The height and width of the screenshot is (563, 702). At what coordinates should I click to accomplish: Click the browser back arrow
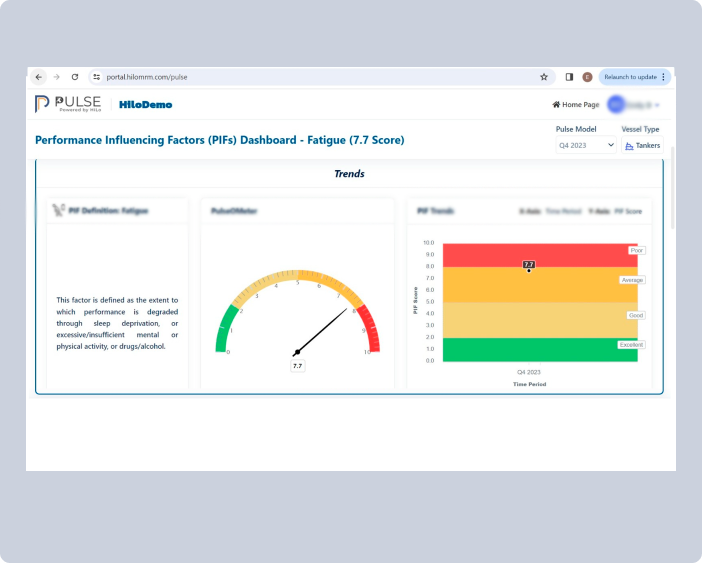point(39,77)
